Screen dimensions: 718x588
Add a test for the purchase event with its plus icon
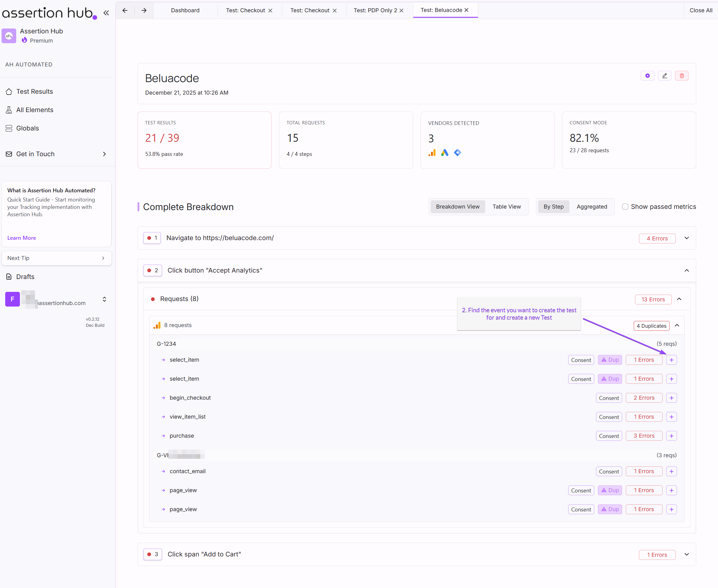pos(671,436)
